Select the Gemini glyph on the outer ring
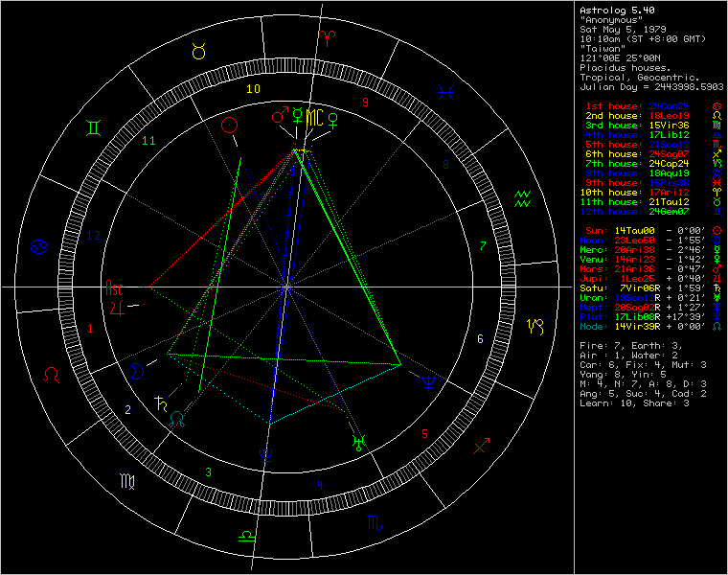Viewport: 728px width, 575px height. 95,127
